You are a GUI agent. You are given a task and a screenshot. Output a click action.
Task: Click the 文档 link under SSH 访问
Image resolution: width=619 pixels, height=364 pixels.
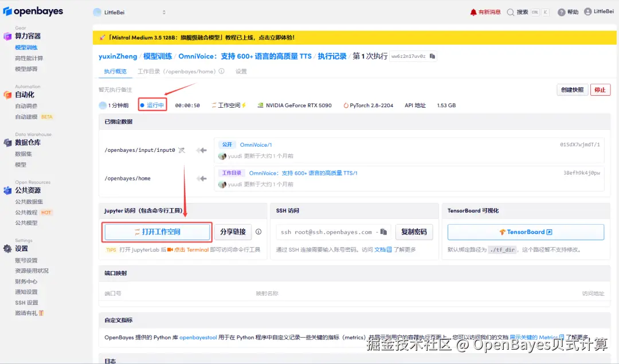pos(382,249)
